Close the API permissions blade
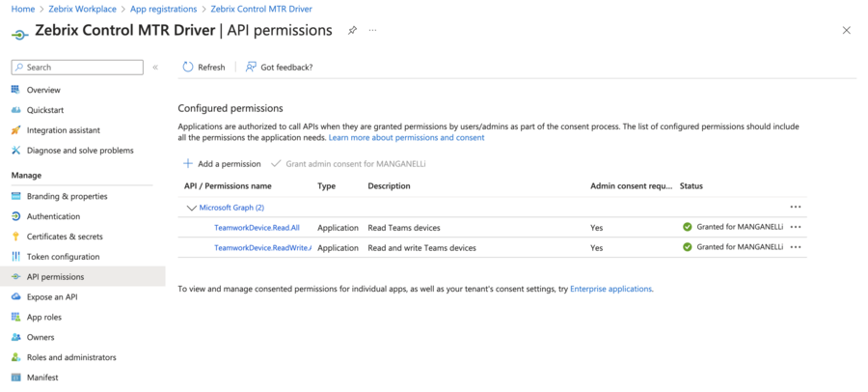 click(x=847, y=31)
